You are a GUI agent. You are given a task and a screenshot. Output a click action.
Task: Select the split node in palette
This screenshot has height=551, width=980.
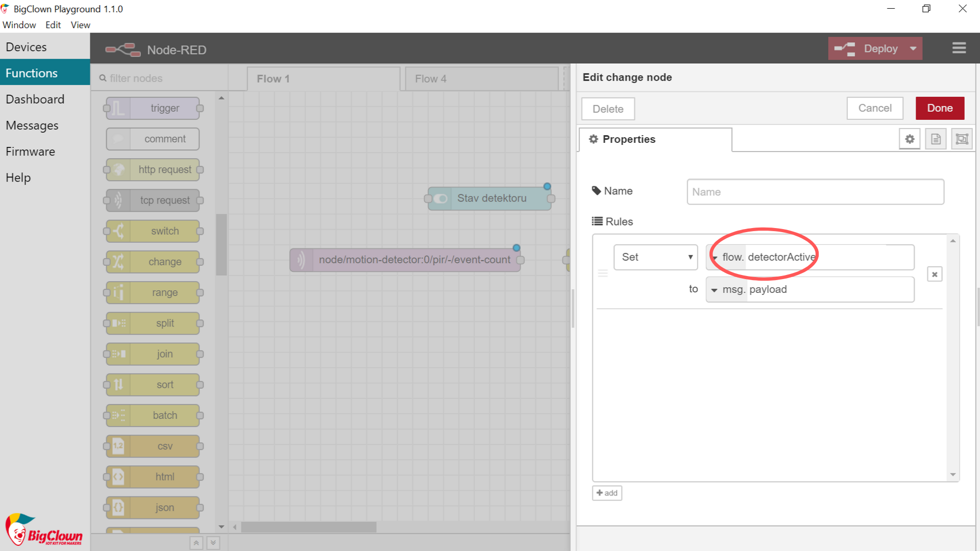(153, 323)
